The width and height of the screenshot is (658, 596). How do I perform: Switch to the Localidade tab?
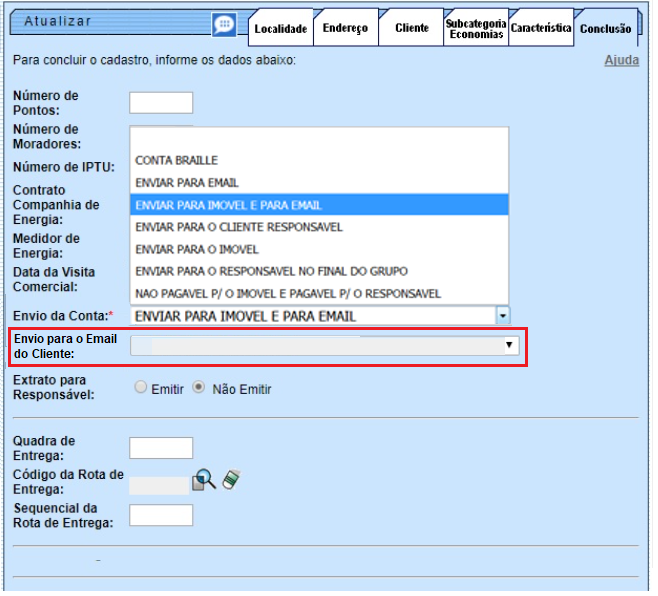[280, 29]
